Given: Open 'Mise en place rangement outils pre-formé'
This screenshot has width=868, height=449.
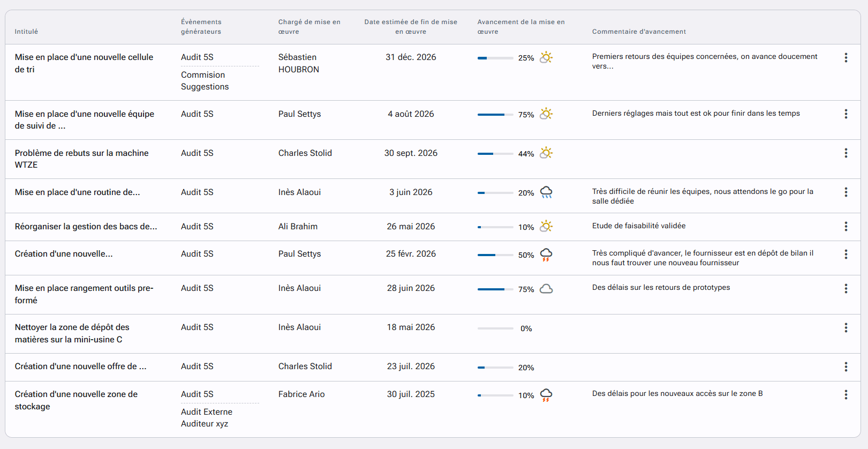Looking at the screenshot, I should (84, 294).
